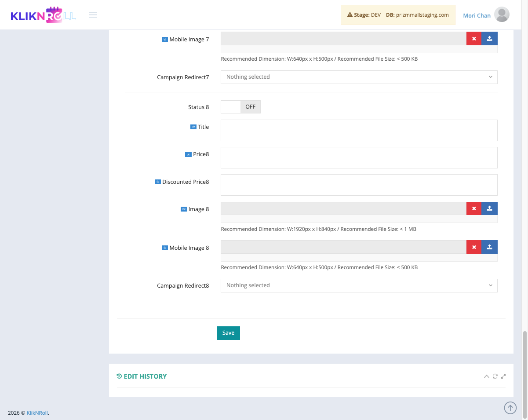Click the 'Campaign Redirect8' label
The width and height of the screenshot is (528, 420).
pyautogui.click(x=183, y=286)
